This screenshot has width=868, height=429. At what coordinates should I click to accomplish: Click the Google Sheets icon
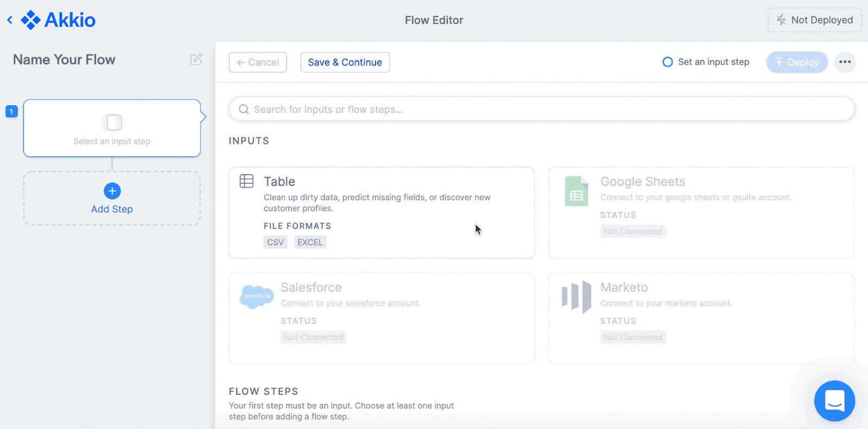click(576, 191)
